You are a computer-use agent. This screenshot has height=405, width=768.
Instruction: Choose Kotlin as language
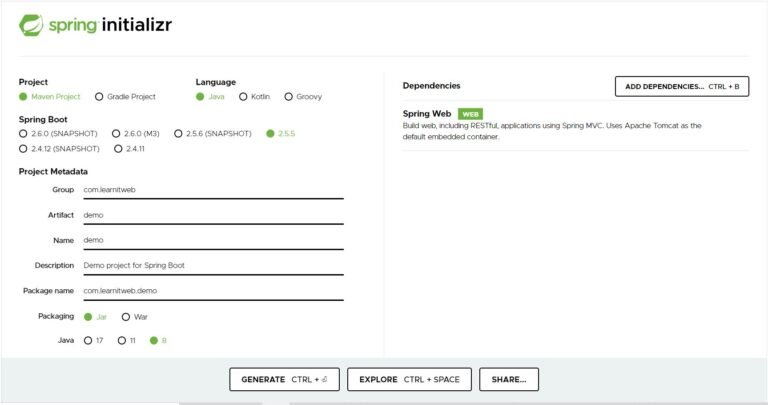(254, 96)
